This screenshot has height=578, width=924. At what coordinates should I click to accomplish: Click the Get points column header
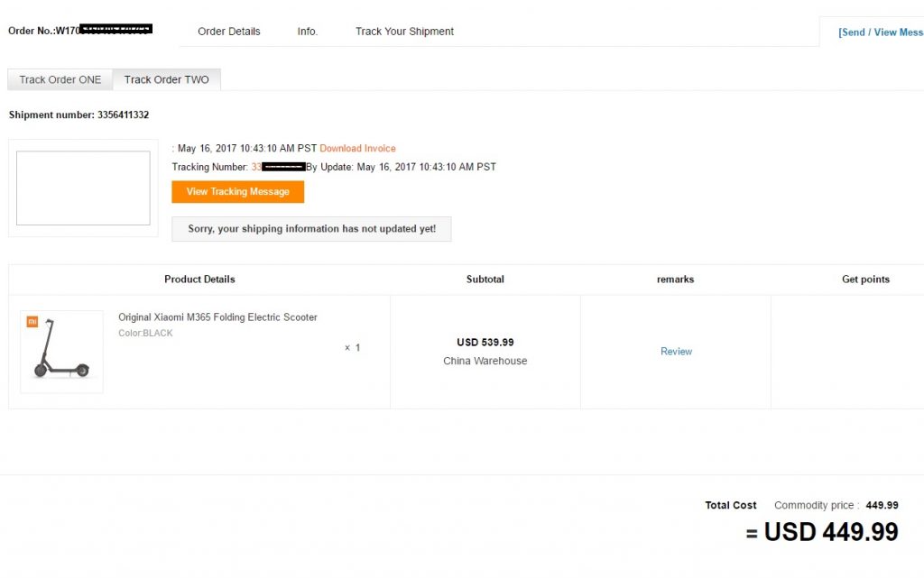tap(865, 279)
